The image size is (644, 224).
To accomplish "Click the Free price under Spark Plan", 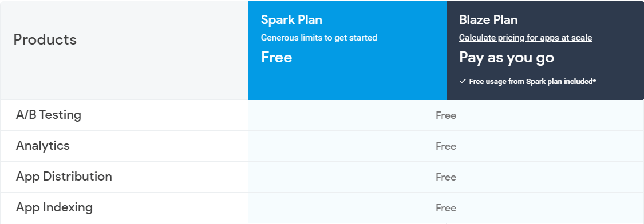I will (276, 58).
